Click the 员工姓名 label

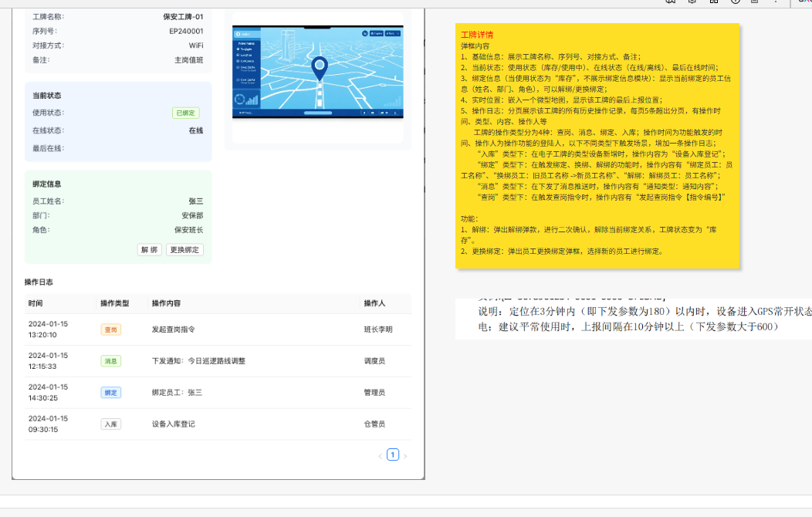tap(48, 201)
